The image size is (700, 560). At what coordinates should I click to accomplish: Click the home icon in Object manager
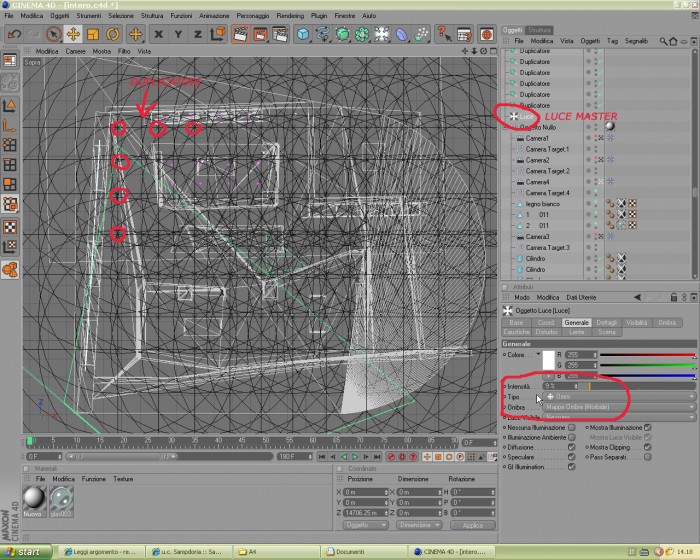point(674,41)
